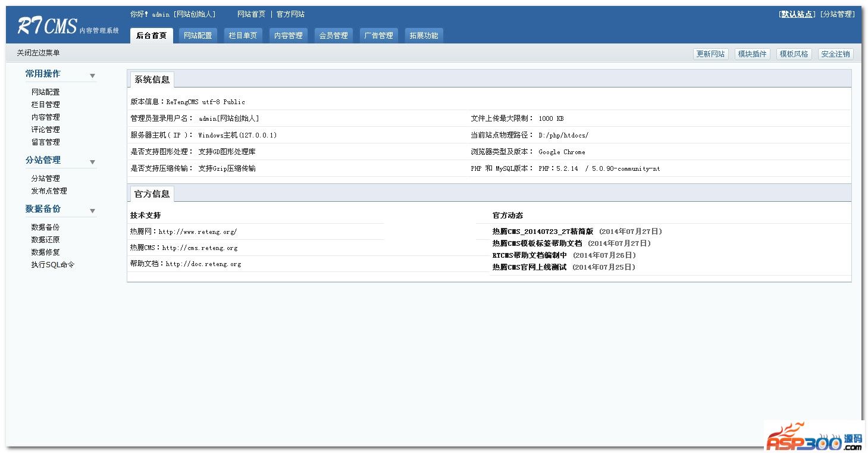Click the http://cms.reteng.org address
868x453 pixels.
pos(200,248)
